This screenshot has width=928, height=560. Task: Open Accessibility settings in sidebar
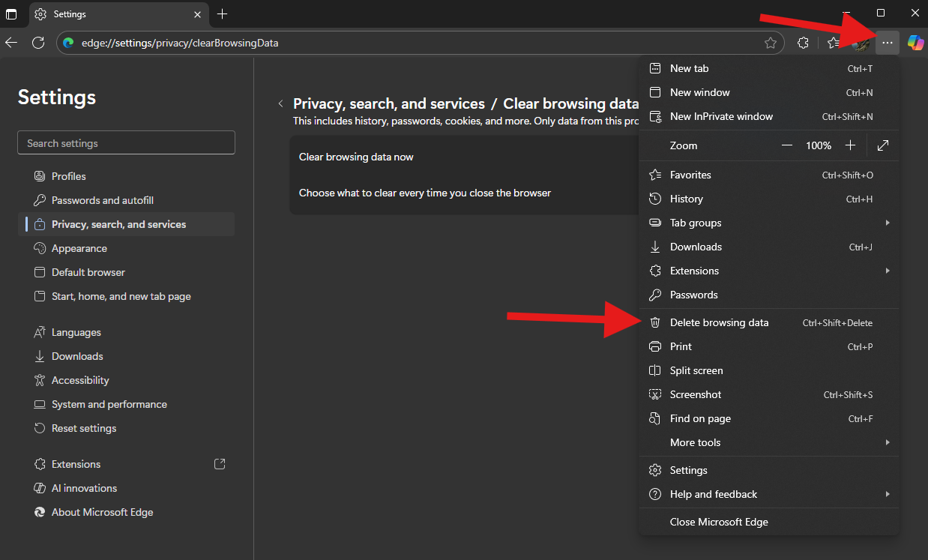(x=126, y=380)
